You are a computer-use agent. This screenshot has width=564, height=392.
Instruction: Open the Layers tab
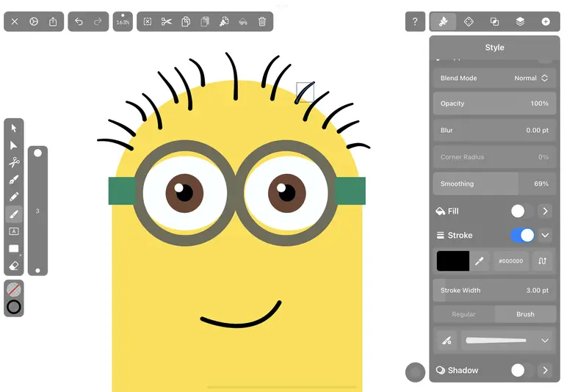point(520,21)
